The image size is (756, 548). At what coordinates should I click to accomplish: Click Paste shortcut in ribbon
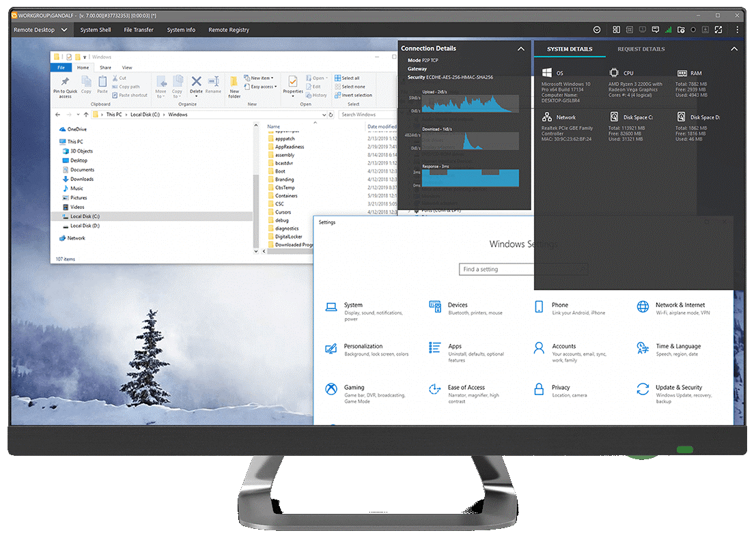130,96
